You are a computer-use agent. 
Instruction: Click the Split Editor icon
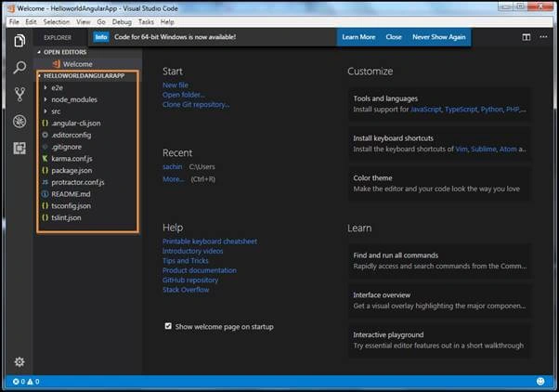point(526,37)
